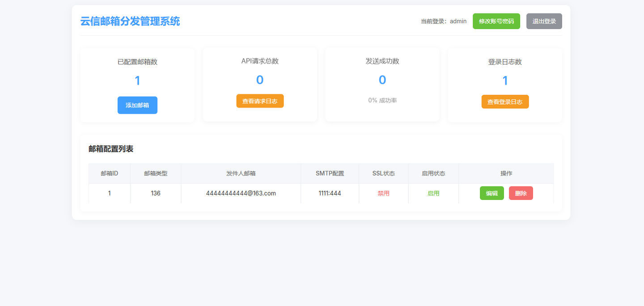
Task: Click the SMTP配置 column header
Action: [330, 173]
